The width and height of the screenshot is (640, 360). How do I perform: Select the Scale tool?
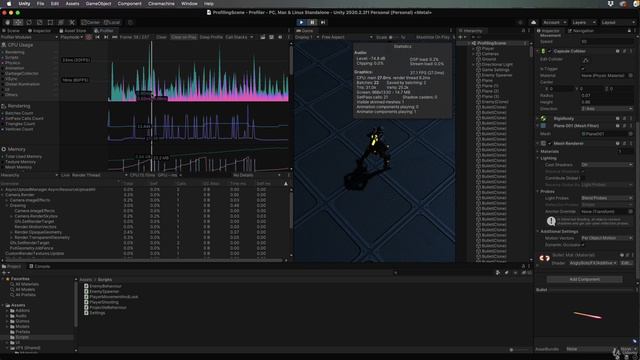coord(40,22)
